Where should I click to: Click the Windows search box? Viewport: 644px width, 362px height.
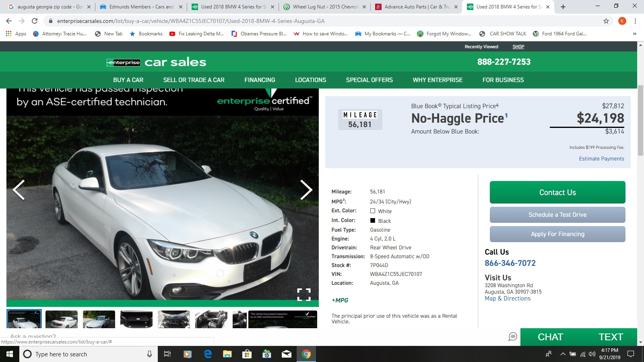(89, 354)
